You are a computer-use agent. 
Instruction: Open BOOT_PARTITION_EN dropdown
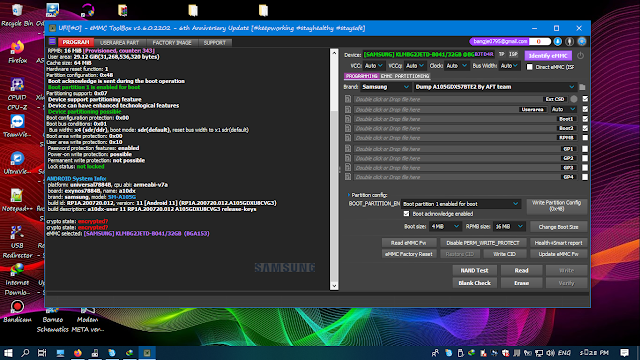[460, 204]
